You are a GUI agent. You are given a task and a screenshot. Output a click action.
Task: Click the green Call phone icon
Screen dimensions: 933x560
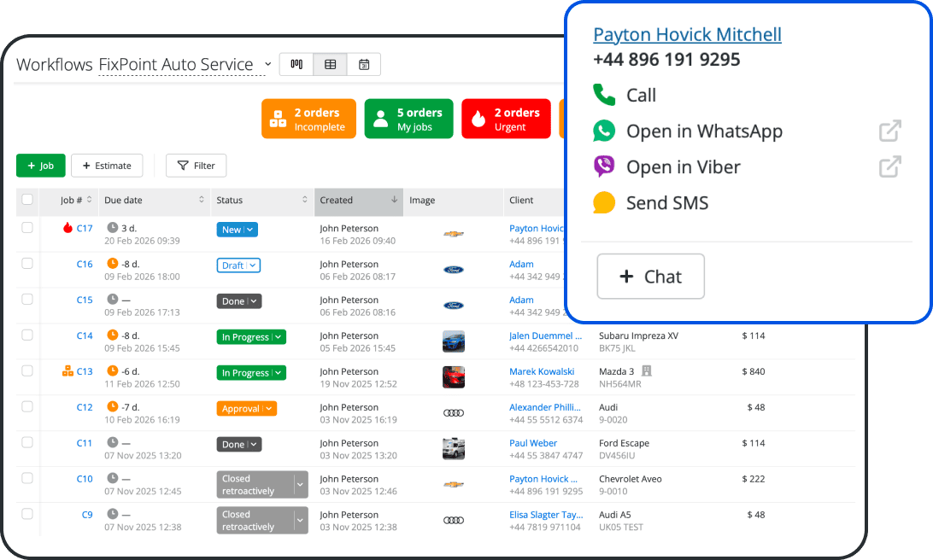(602, 95)
